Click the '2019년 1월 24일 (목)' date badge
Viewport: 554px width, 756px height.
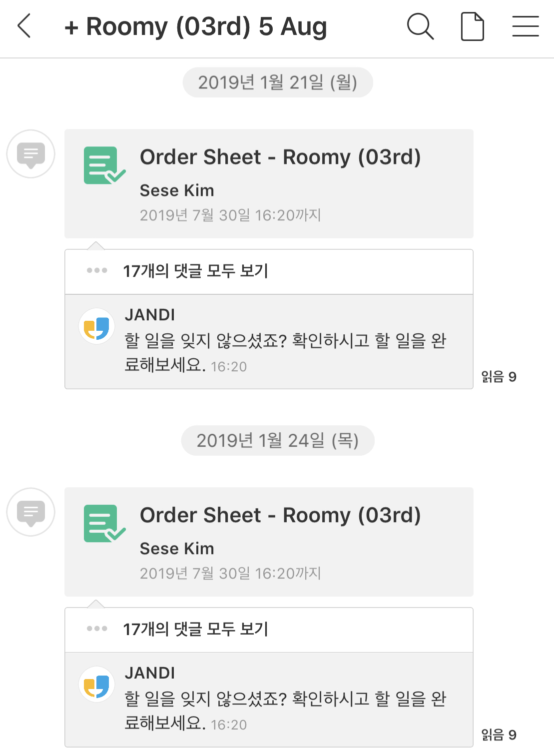(x=278, y=441)
